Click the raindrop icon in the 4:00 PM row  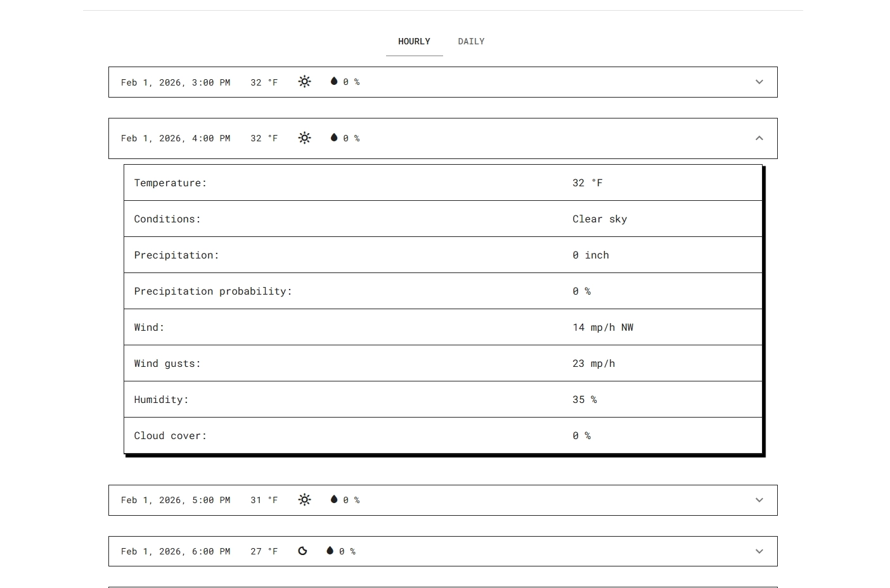tap(334, 137)
